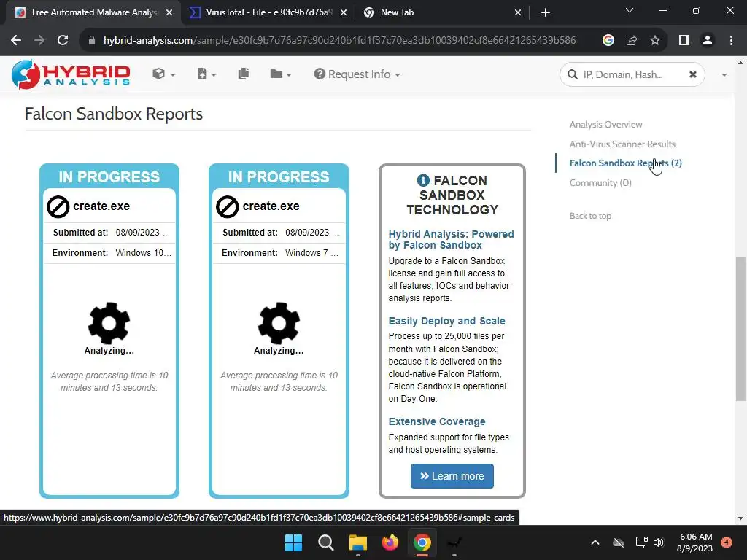Switch to the VirusTotal File tab
Image resolution: width=747 pixels, height=560 pixels.
click(269, 12)
